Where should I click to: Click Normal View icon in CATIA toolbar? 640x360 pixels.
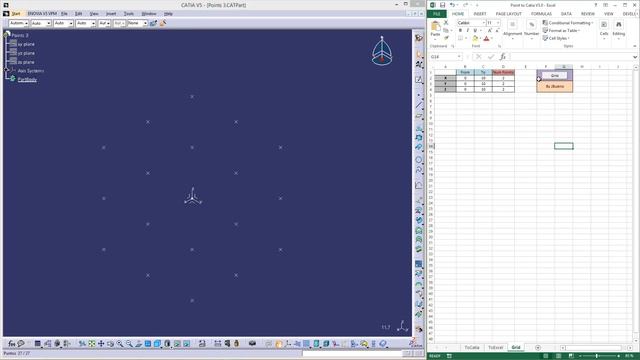(138, 344)
